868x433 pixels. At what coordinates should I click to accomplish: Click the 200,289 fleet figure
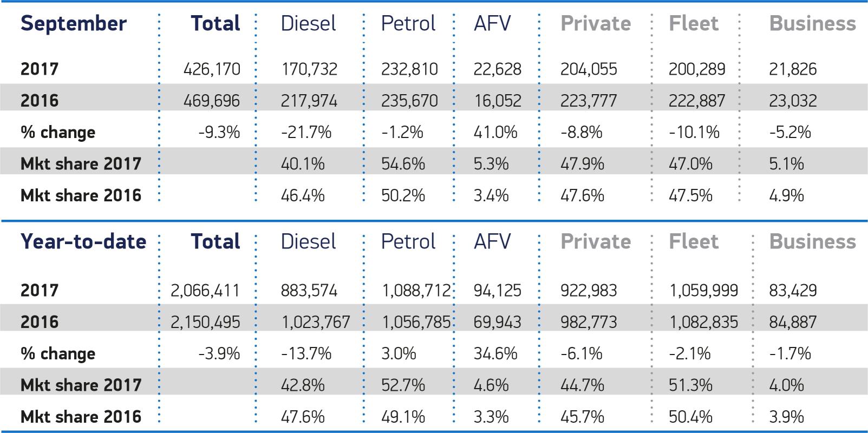click(697, 69)
